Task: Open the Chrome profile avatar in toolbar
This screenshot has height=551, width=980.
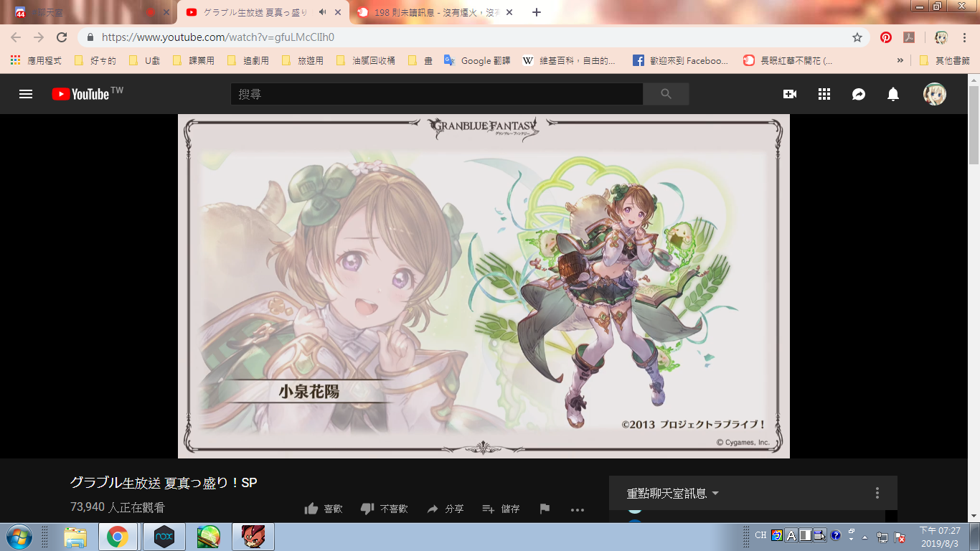Action: point(941,37)
